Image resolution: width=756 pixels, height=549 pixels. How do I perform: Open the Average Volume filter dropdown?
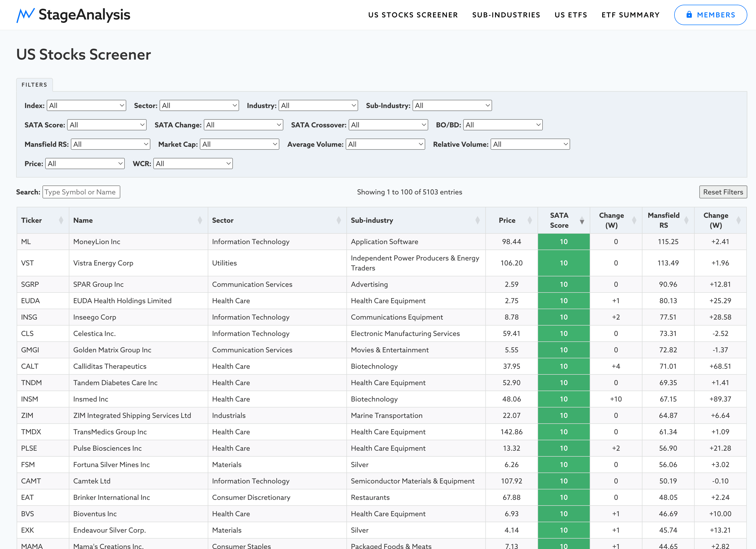[x=385, y=144]
